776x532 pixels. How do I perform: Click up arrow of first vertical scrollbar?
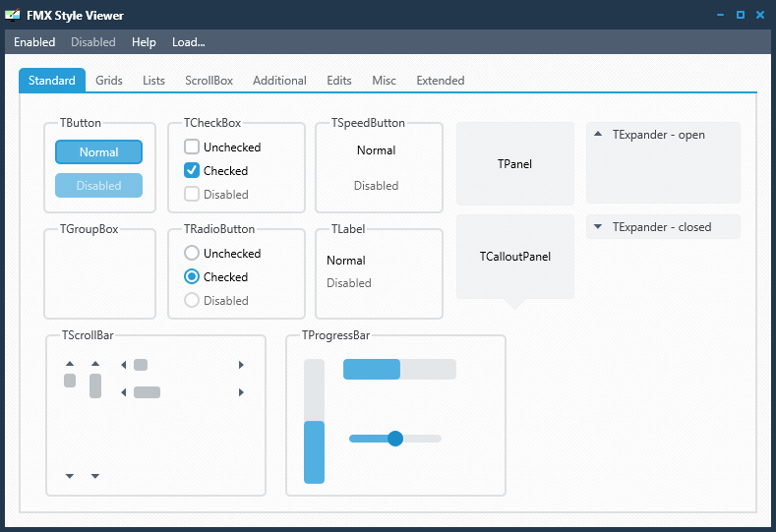pyautogui.click(x=70, y=364)
